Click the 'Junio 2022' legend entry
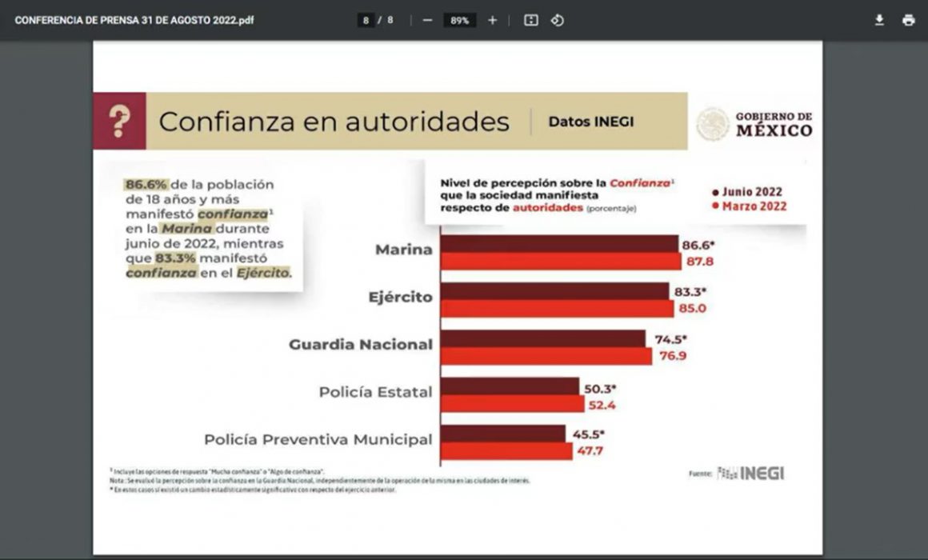 pyautogui.click(x=747, y=192)
